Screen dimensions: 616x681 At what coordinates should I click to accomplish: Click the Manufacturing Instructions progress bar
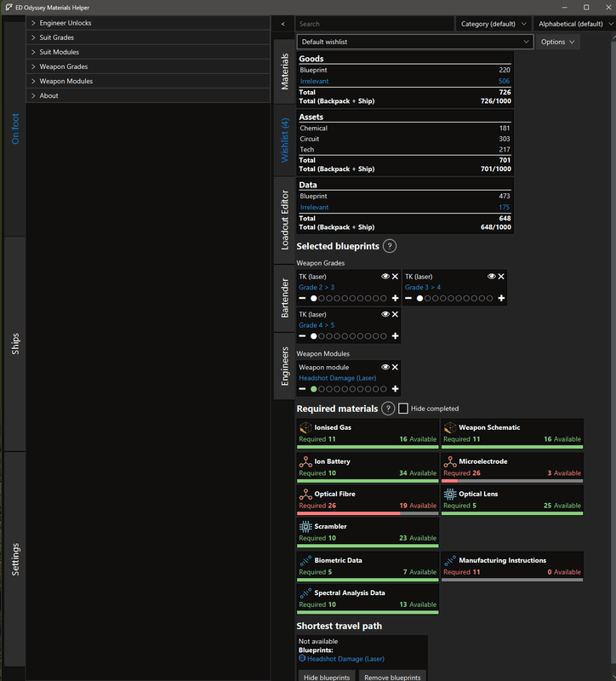(x=512, y=580)
